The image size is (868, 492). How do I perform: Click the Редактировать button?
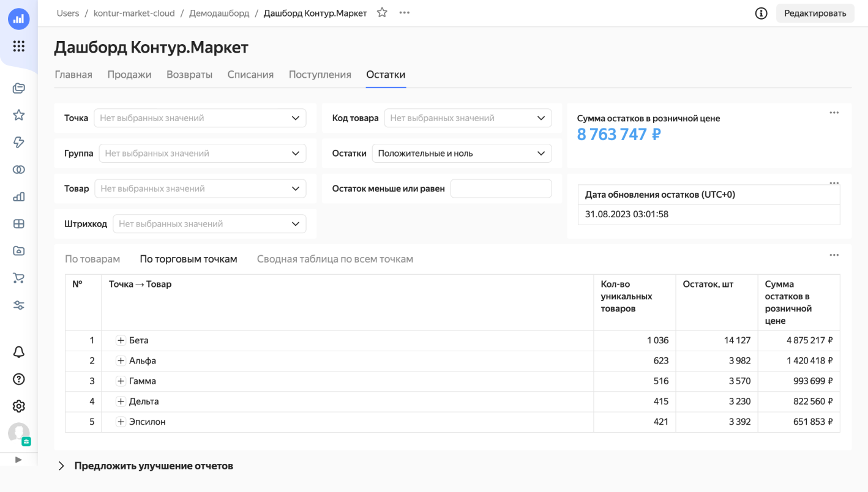click(815, 13)
